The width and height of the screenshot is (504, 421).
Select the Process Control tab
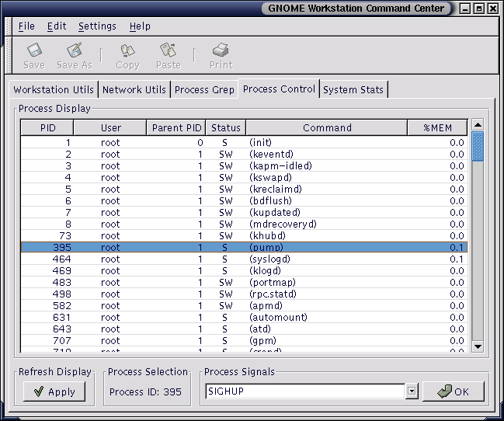pos(279,89)
